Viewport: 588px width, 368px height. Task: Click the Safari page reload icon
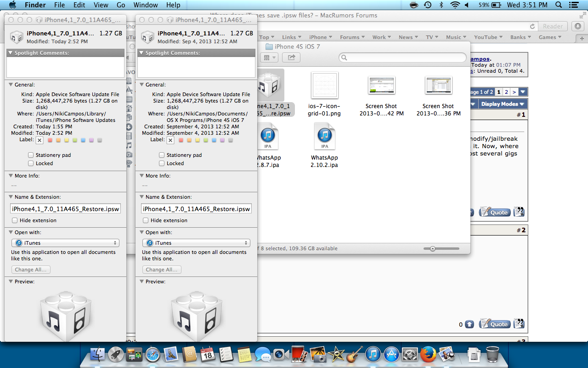532,26
